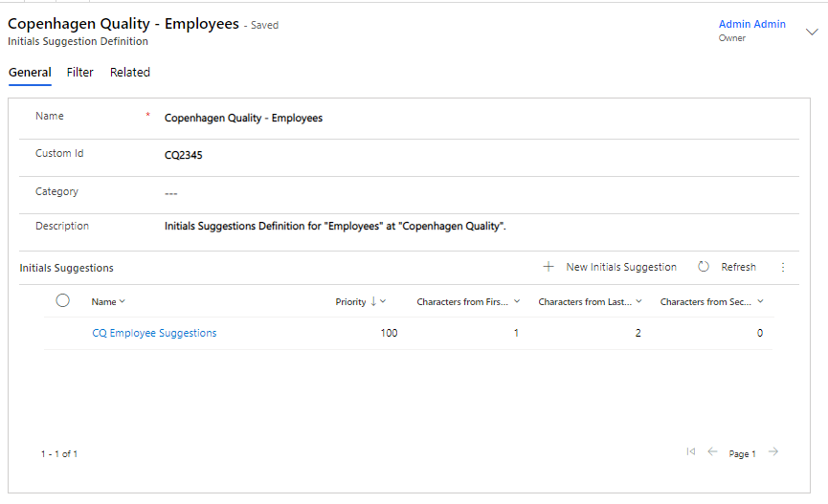Click the Refresh circular arrow icon
The image size is (828, 504).
(x=704, y=268)
